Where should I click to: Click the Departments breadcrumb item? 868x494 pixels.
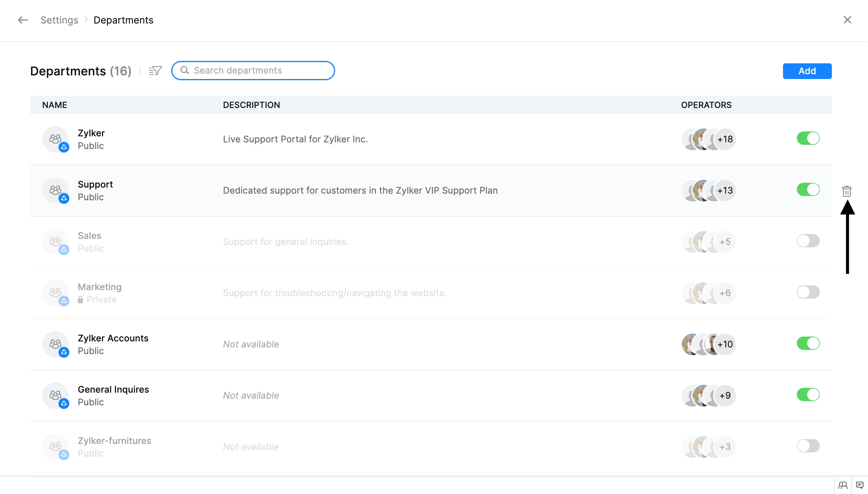click(x=124, y=20)
